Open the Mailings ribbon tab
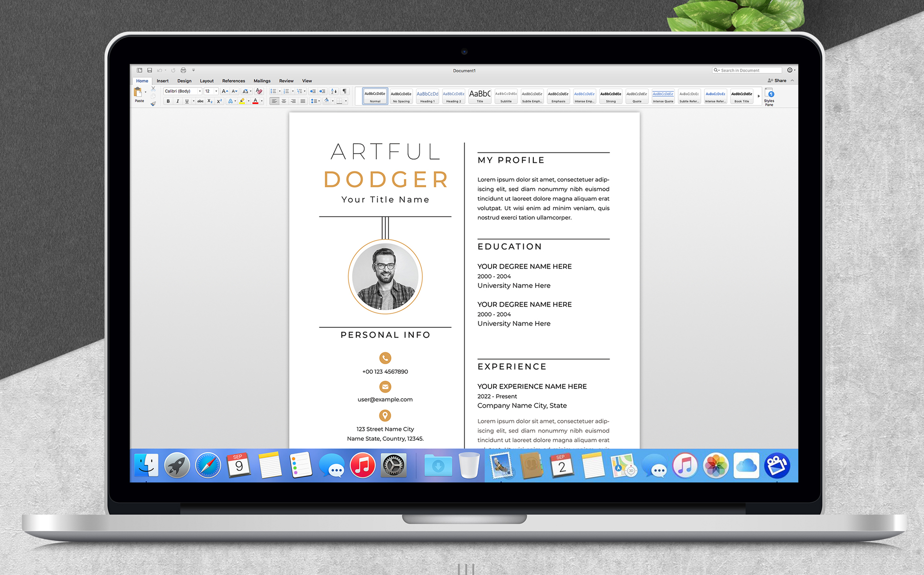 pyautogui.click(x=262, y=81)
